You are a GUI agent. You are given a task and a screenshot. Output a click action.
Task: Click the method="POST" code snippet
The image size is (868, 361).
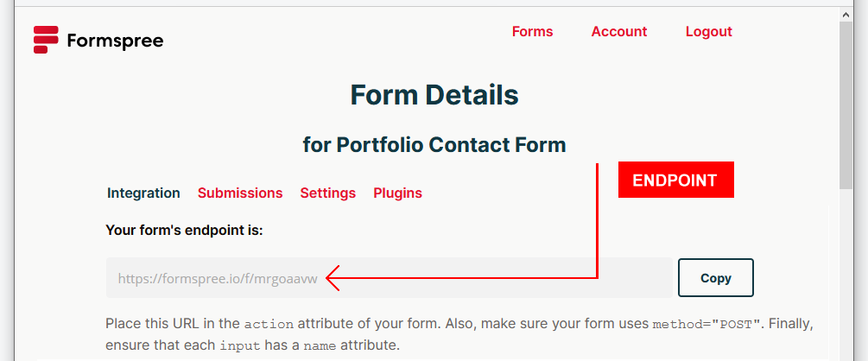[706, 325]
